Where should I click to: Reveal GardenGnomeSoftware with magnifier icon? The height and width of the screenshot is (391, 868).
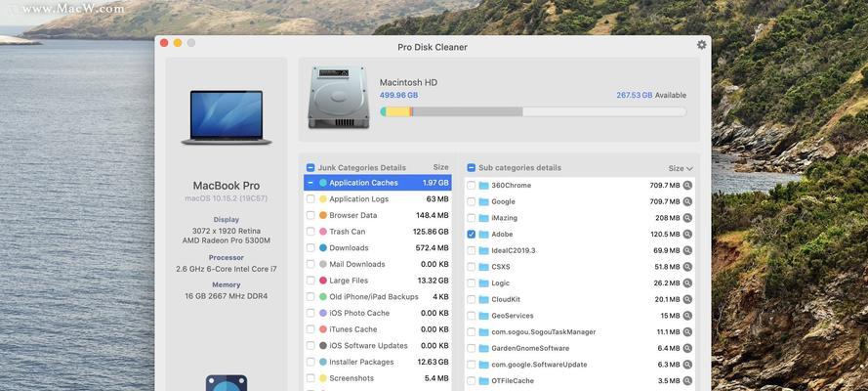pos(687,348)
